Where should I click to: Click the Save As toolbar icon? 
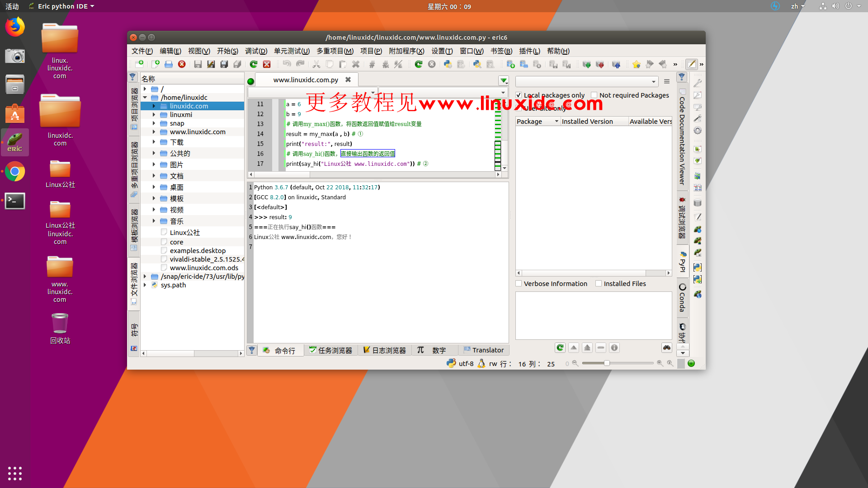[x=211, y=64]
